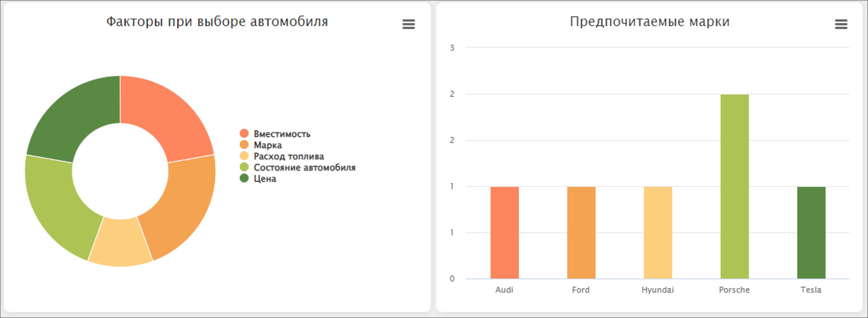Click the Предпочитаемые марки chart title
Screen dimensions: 868x318
[x=650, y=22]
